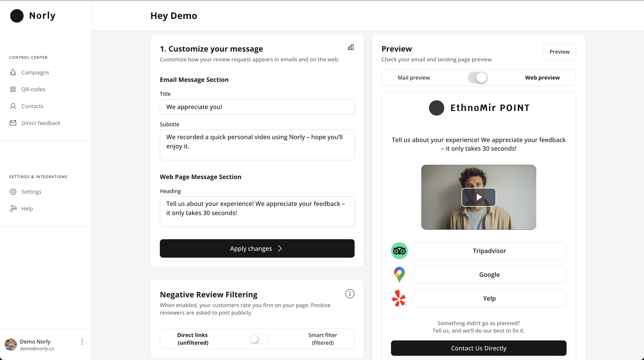Click the bar chart statistics icon

tap(351, 47)
